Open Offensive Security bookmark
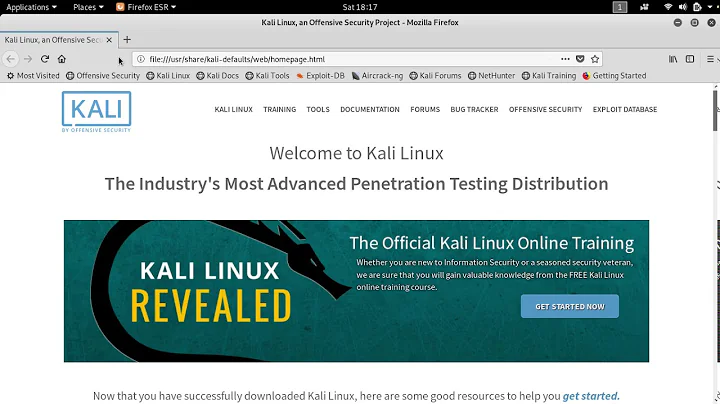This screenshot has height=404, width=720. coord(103,75)
